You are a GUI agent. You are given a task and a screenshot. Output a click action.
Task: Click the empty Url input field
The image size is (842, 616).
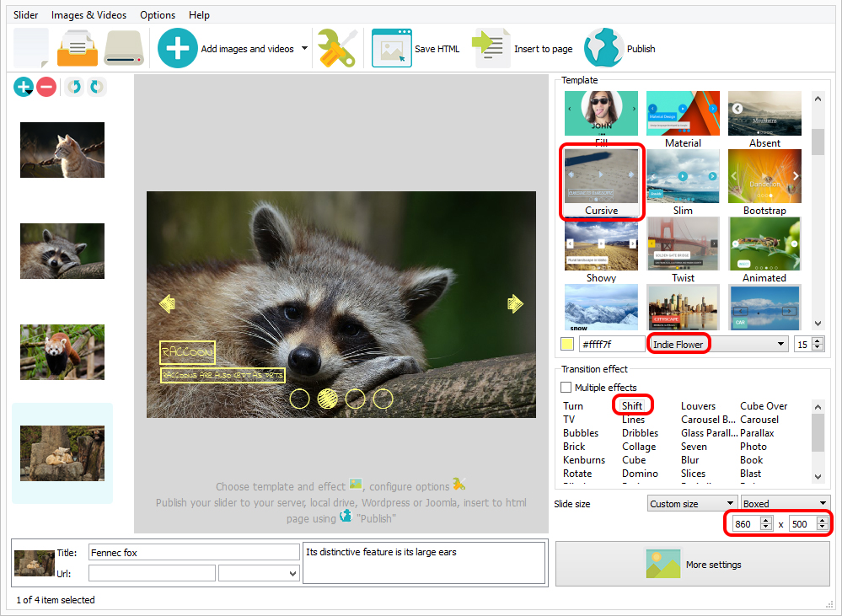coord(152,574)
